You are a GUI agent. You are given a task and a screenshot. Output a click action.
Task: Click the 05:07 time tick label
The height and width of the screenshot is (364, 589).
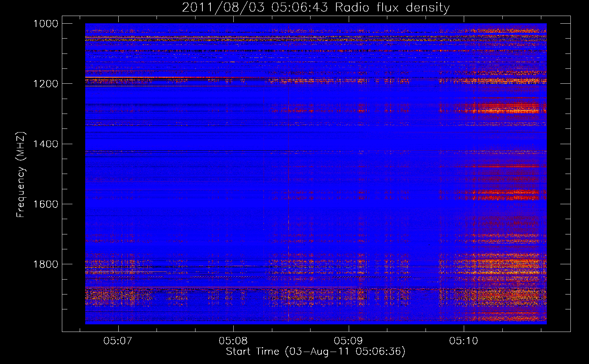tap(118, 341)
